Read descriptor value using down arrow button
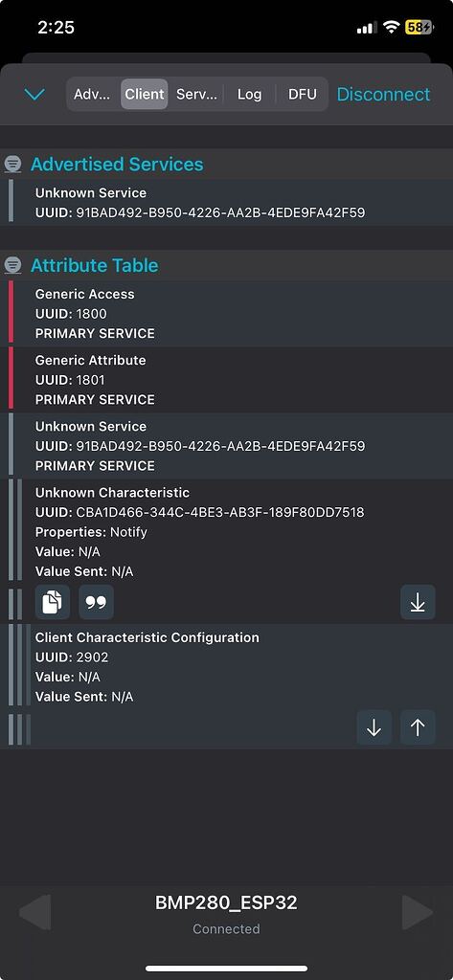Viewport: 453px width, 980px height. click(x=374, y=727)
